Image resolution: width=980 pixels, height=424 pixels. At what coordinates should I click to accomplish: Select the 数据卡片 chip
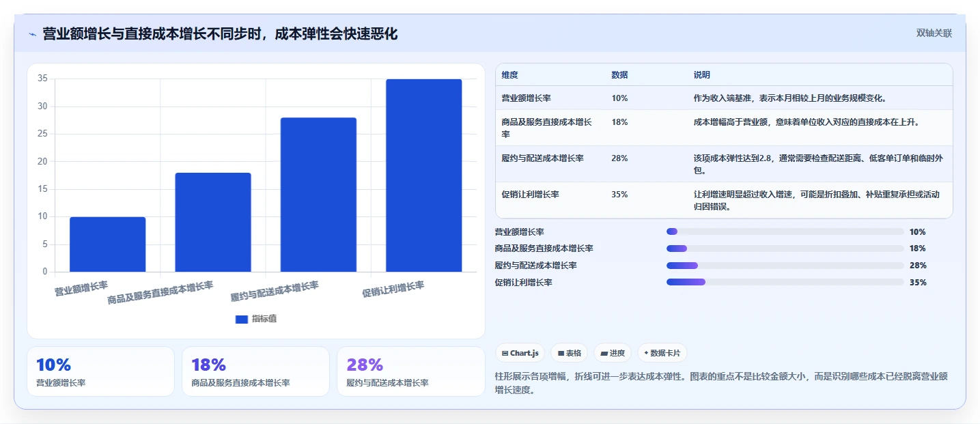[x=662, y=353]
